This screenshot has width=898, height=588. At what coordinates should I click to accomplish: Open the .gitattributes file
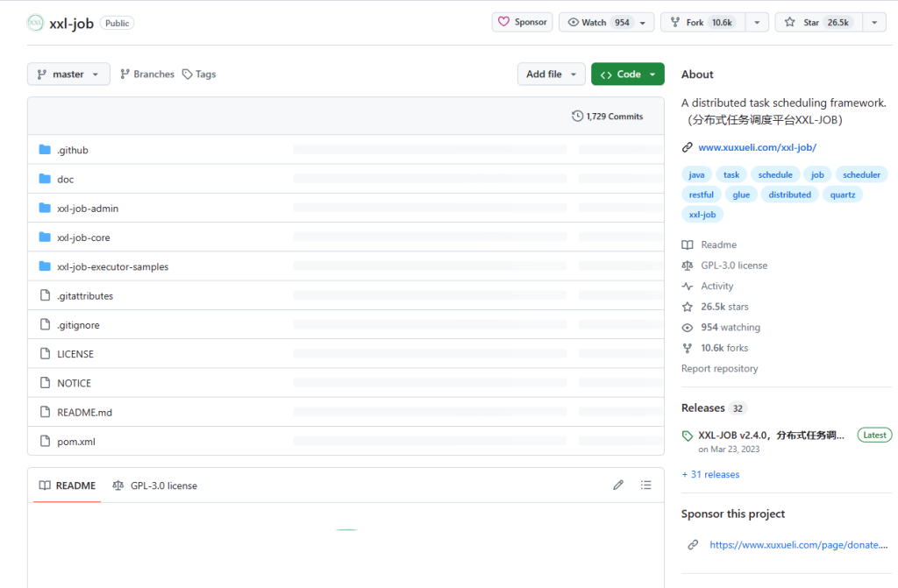85,296
